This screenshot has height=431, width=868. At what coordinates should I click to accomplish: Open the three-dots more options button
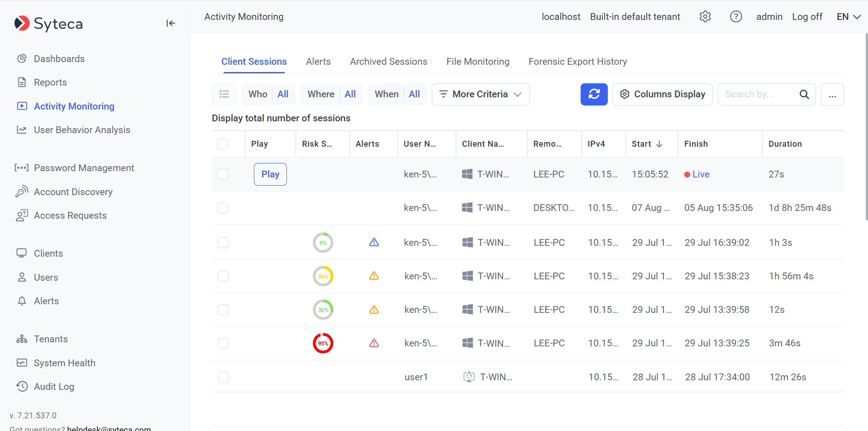click(x=832, y=94)
